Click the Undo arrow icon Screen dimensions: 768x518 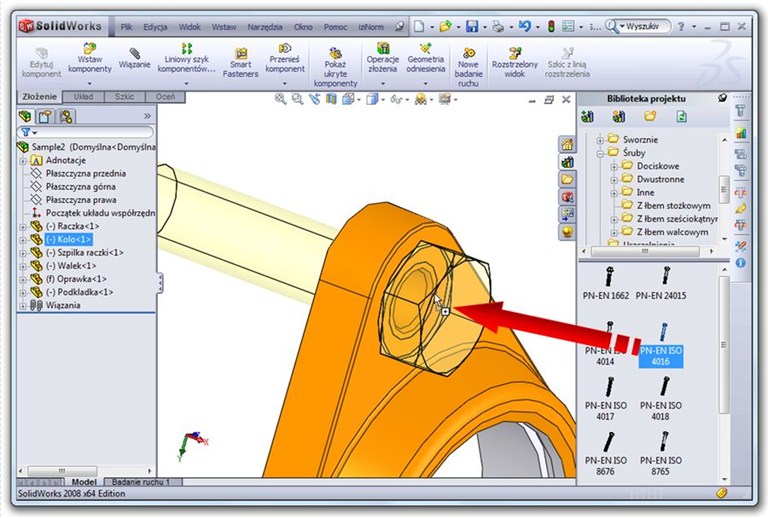(x=525, y=26)
